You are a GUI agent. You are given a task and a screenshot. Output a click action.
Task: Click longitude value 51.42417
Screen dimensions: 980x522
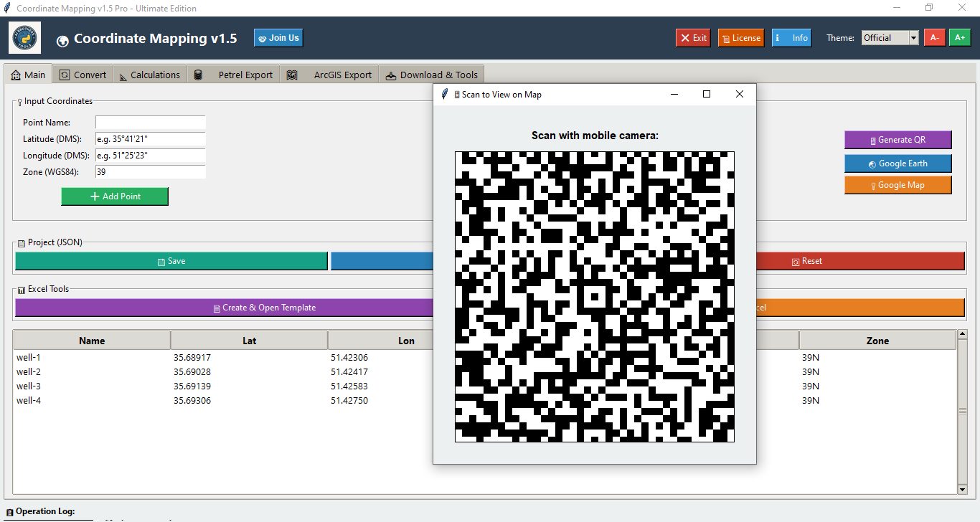(349, 371)
